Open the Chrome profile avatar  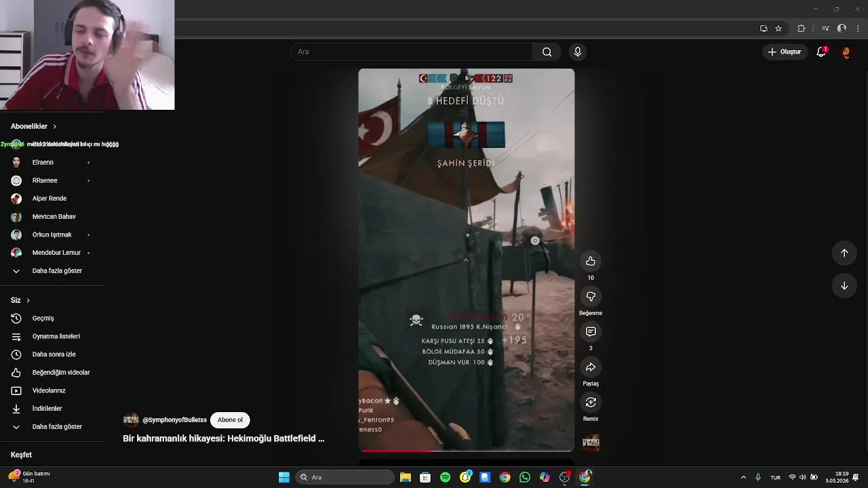click(x=842, y=28)
